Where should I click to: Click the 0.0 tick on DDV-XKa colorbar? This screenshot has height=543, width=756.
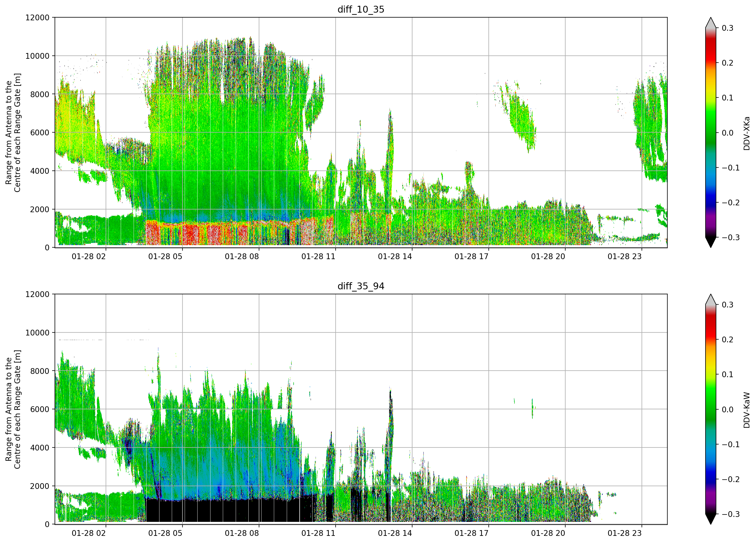727,133
